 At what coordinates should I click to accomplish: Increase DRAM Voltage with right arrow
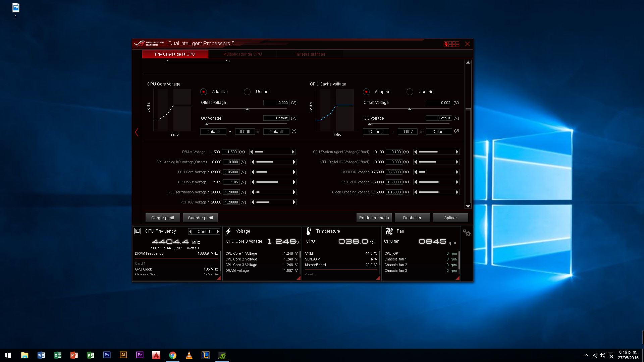293,152
